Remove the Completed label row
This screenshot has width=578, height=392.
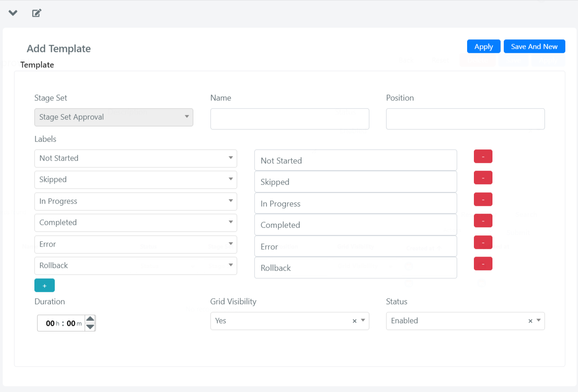tap(483, 220)
